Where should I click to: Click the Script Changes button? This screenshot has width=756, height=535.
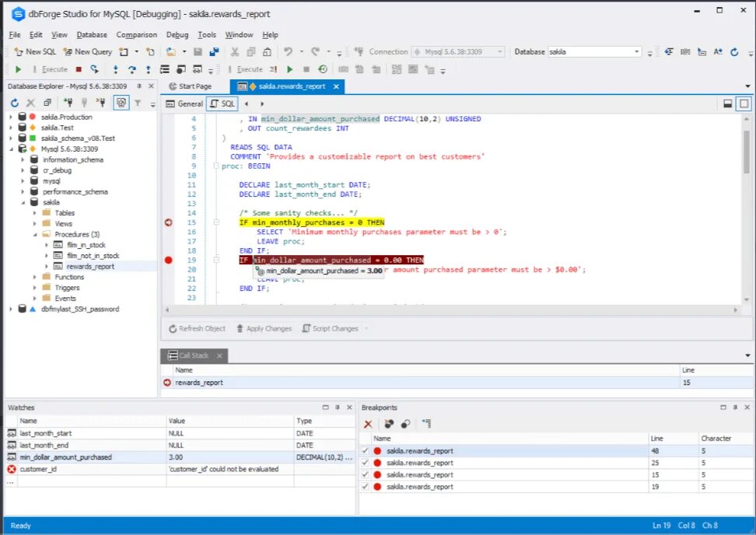point(331,329)
